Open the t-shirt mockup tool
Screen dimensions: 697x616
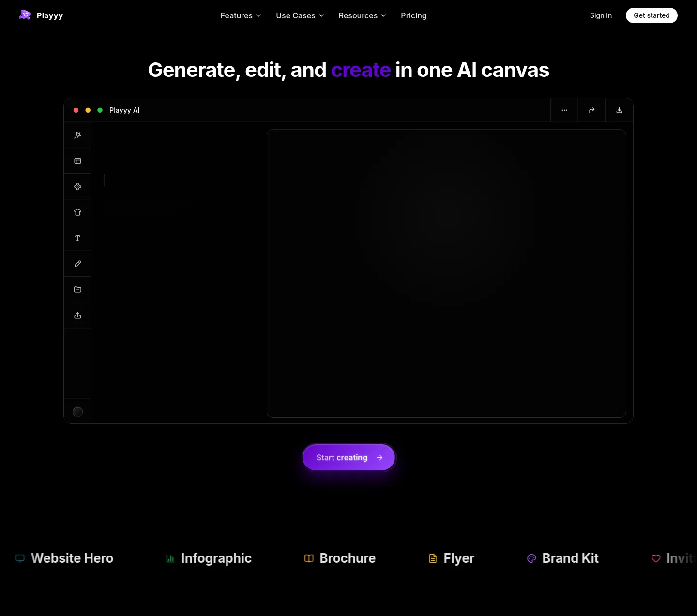coord(77,212)
